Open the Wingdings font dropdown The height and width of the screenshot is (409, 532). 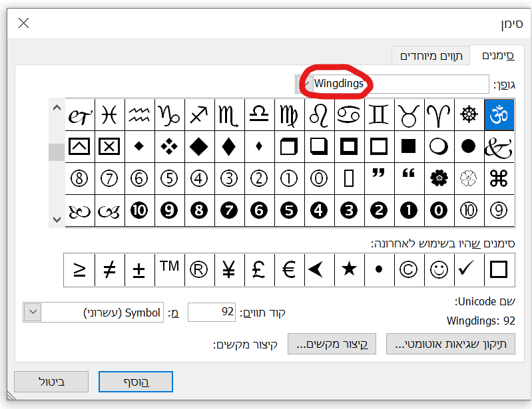pos(303,84)
